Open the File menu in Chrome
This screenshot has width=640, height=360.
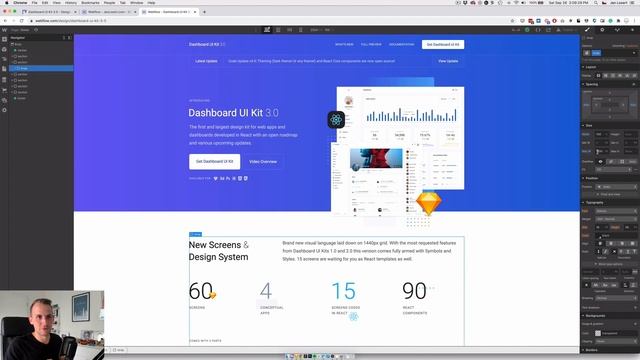[35, 2]
